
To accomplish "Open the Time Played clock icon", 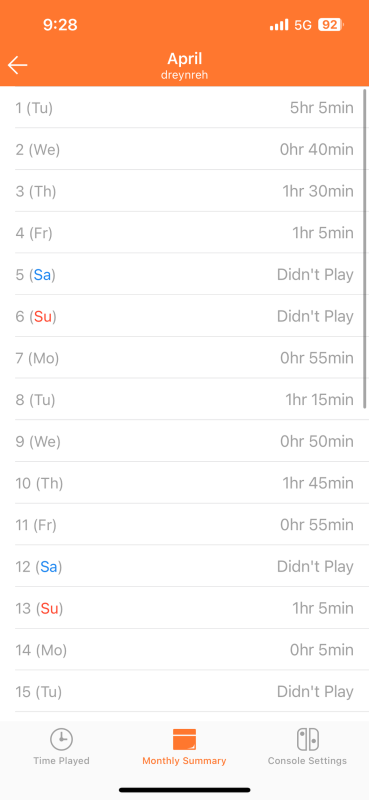I will (x=61, y=739).
